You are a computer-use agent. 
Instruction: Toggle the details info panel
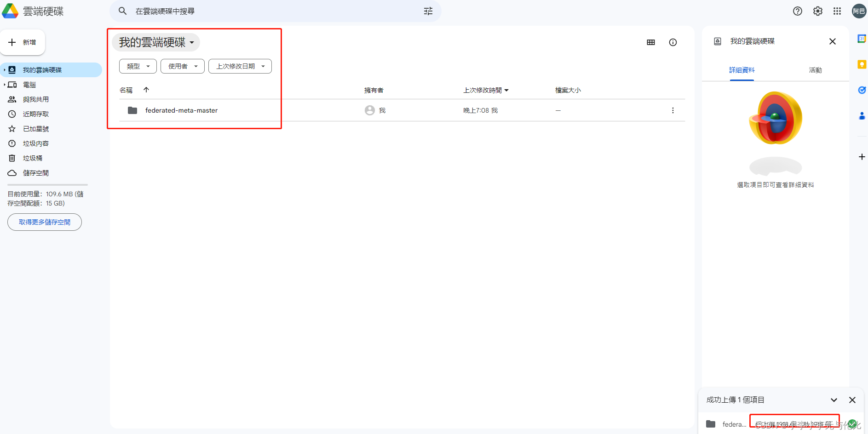[x=673, y=42]
